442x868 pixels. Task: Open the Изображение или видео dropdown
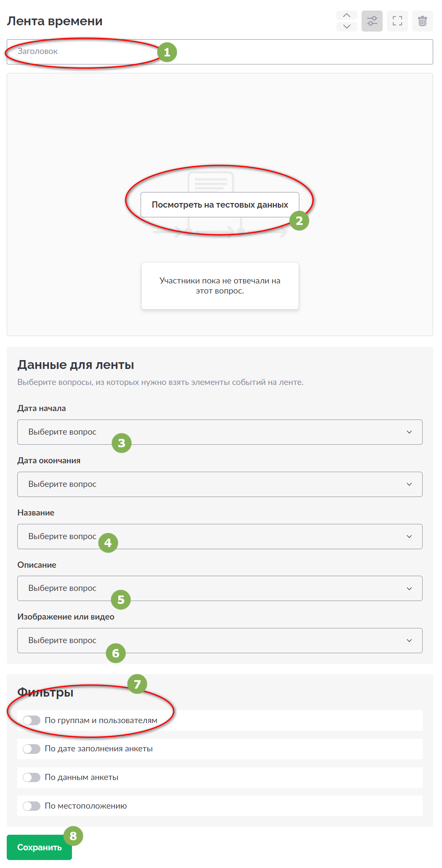tap(220, 641)
